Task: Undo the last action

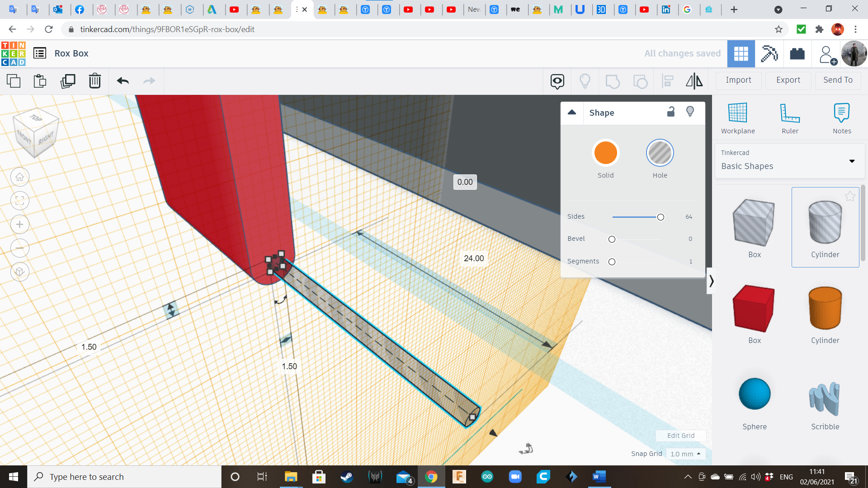Action: (x=123, y=81)
